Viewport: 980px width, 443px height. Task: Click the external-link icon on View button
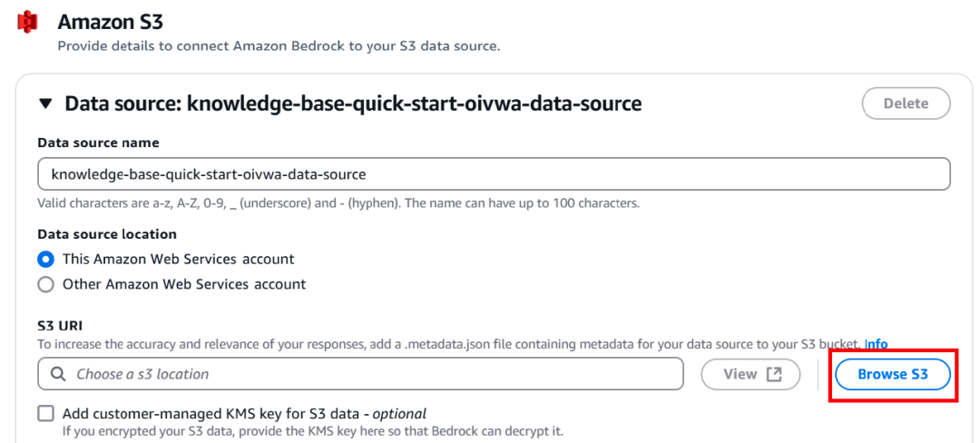[774, 374]
